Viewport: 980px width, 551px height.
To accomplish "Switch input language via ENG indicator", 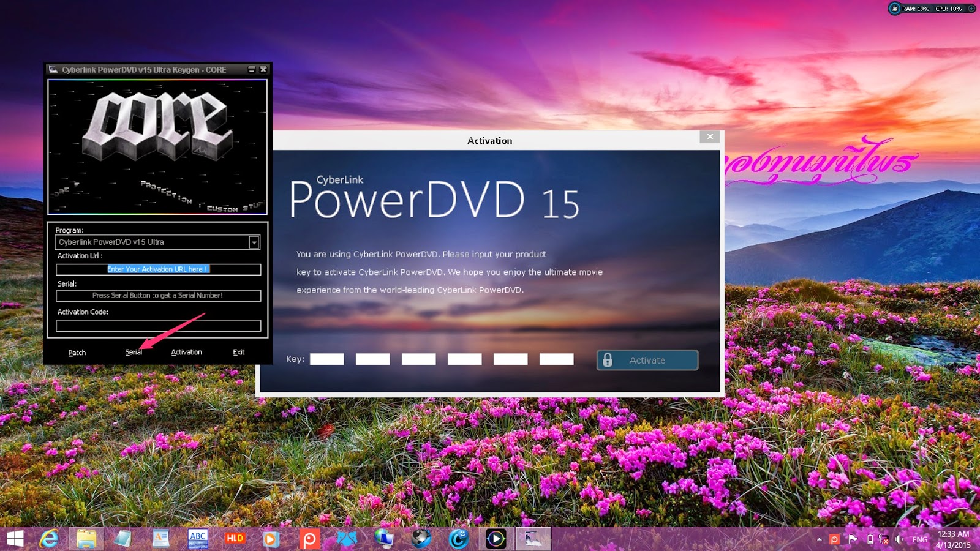I will pyautogui.click(x=920, y=539).
